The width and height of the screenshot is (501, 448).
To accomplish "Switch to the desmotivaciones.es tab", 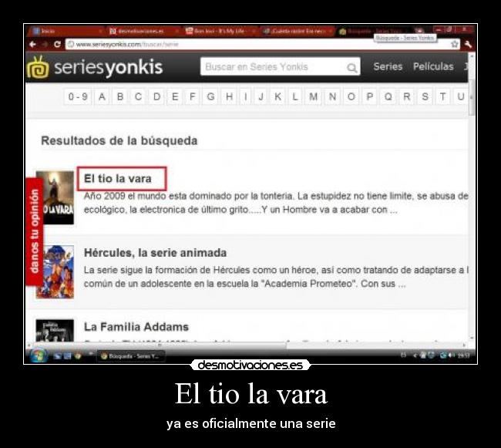I will coord(142,31).
